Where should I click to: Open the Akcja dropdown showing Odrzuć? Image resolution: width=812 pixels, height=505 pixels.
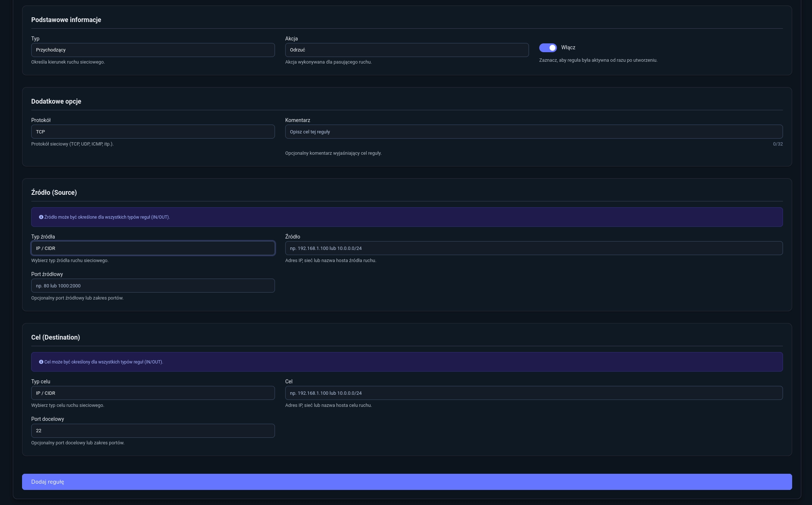coord(407,50)
